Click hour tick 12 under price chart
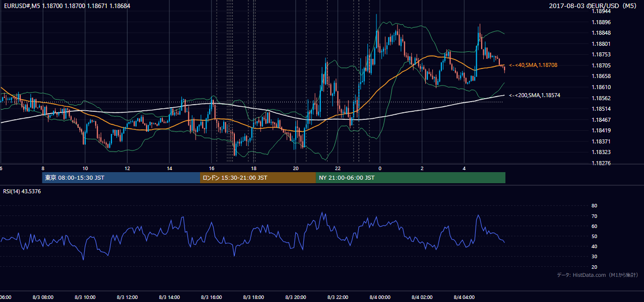 [x=127, y=169]
